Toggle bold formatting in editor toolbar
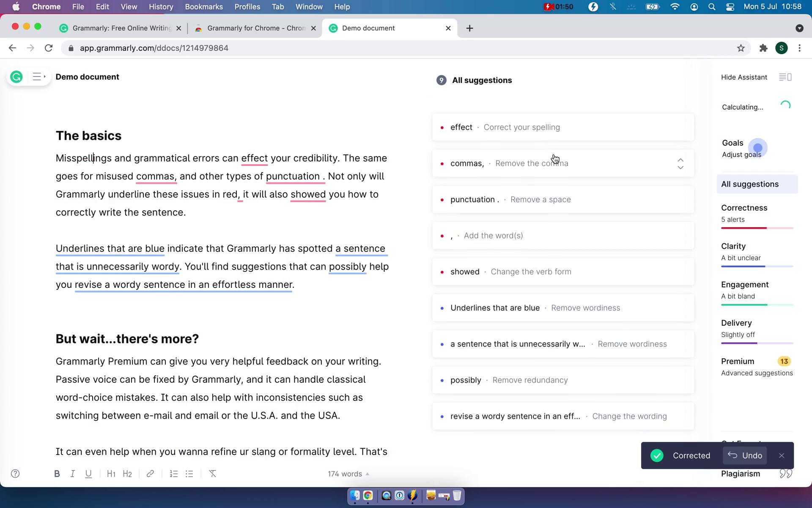The height and width of the screenshot is (508, 812). [57, 474]
